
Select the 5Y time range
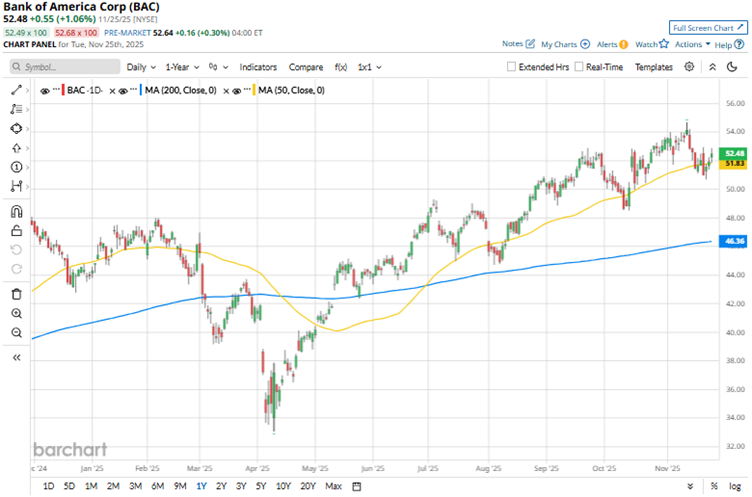(x=261, y=486)
